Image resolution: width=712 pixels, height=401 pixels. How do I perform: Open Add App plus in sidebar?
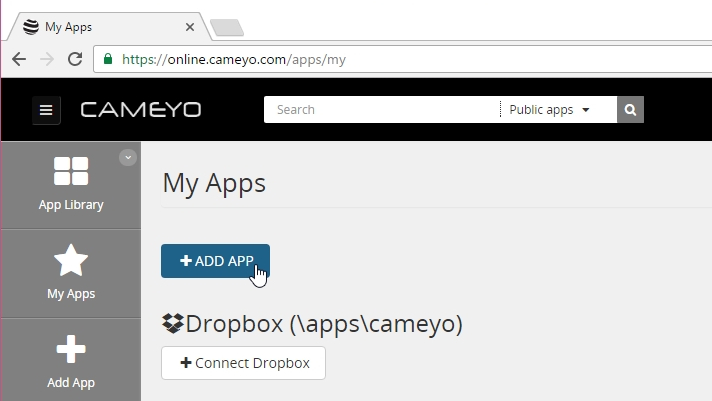tap(71, 361)
